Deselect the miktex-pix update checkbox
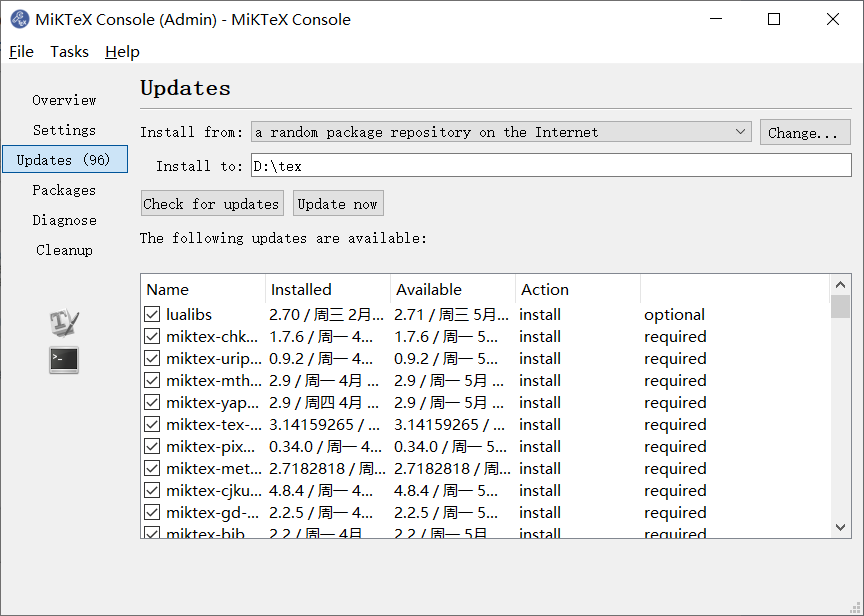The height and width of the screenshot is (616, 864). 152,446
